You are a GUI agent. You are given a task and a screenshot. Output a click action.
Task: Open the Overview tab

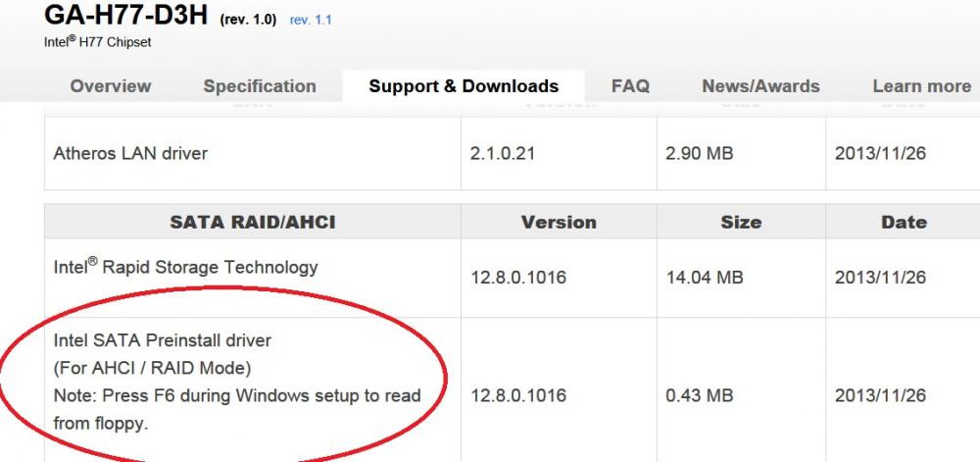pos(111,86)
